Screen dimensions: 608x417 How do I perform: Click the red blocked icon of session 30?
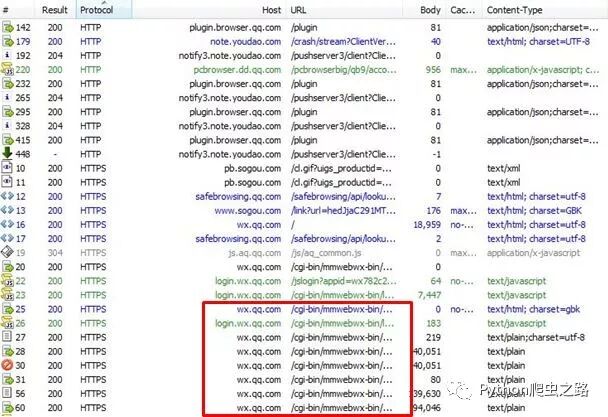point(7,365)
